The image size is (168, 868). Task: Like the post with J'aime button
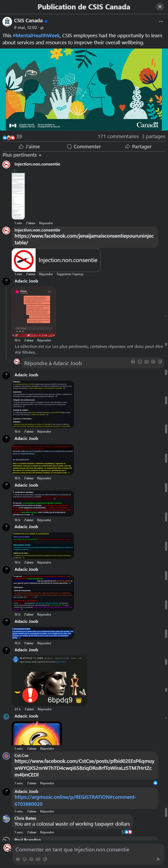click(x=29, y=146)
